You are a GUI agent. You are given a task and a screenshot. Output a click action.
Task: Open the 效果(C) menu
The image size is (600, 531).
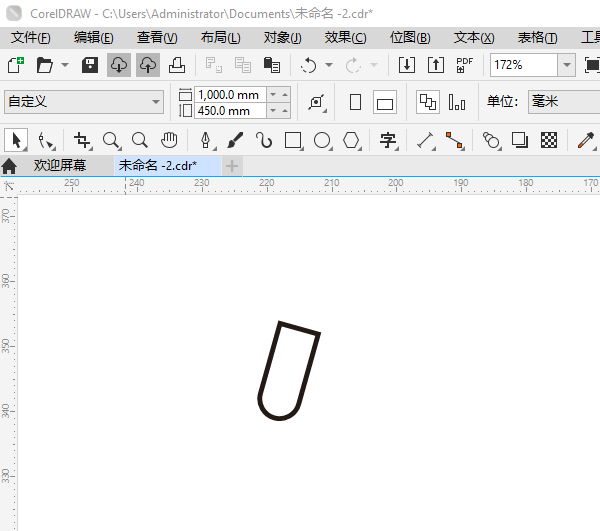click(346, 38)
